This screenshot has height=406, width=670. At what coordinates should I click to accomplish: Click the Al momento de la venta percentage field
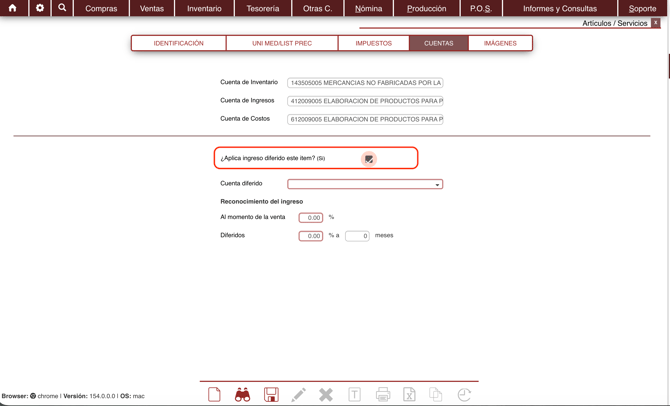tap(311, 218)
